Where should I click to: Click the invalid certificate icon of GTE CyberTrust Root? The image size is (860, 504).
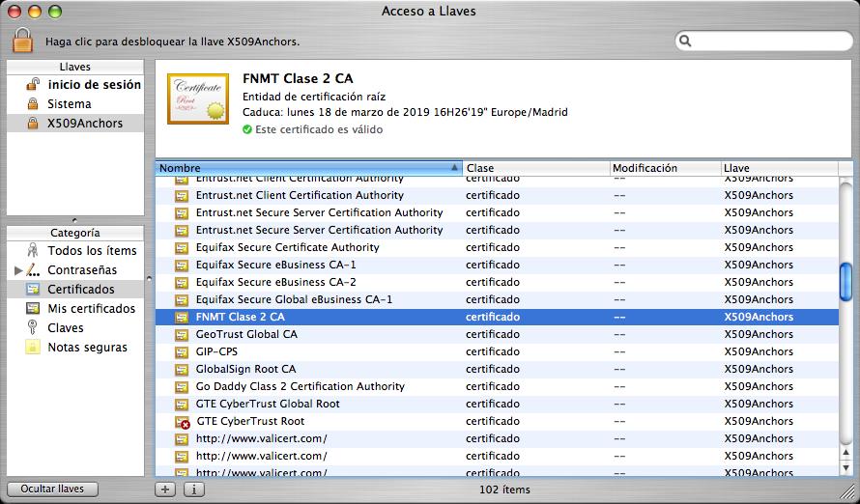[x=182, y=422]
